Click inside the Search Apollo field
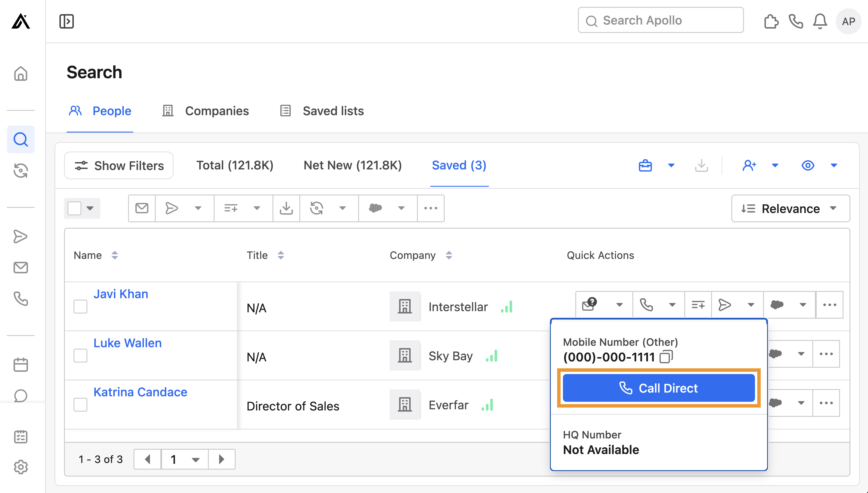The width and height of the screenshot is (868, 493). [660, 20]
